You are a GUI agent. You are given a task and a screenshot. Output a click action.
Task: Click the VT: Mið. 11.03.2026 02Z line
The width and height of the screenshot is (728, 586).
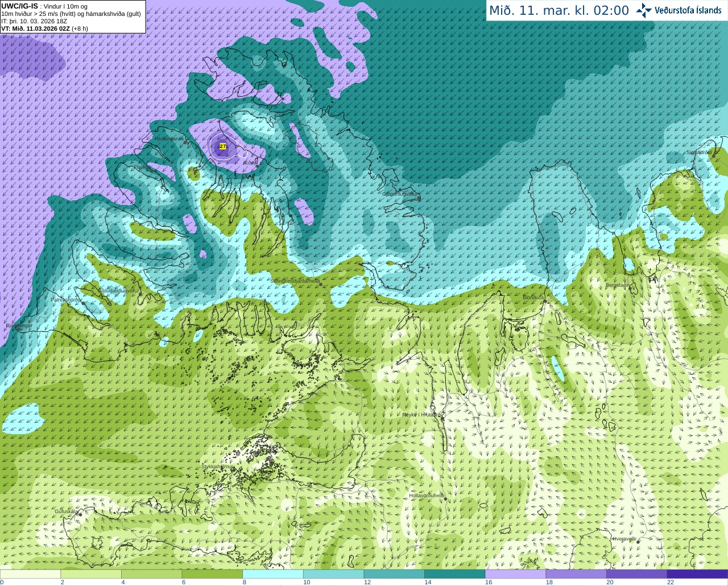44,28
